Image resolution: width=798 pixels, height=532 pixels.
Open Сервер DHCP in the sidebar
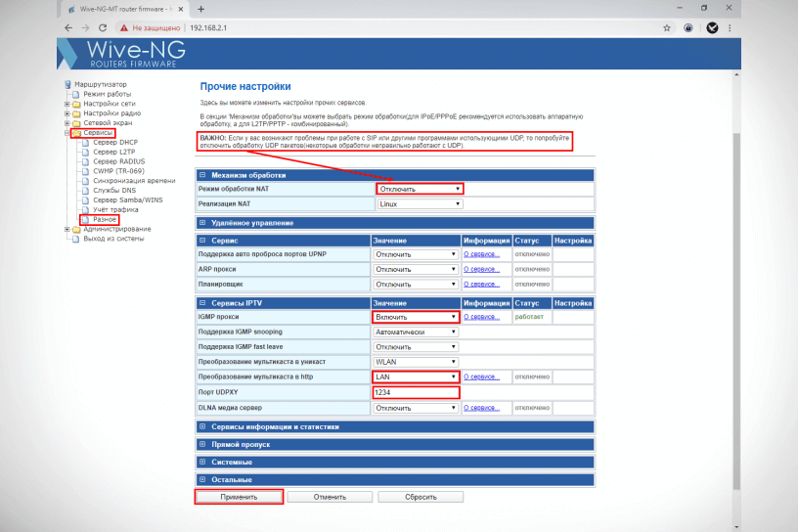(113, 143)
